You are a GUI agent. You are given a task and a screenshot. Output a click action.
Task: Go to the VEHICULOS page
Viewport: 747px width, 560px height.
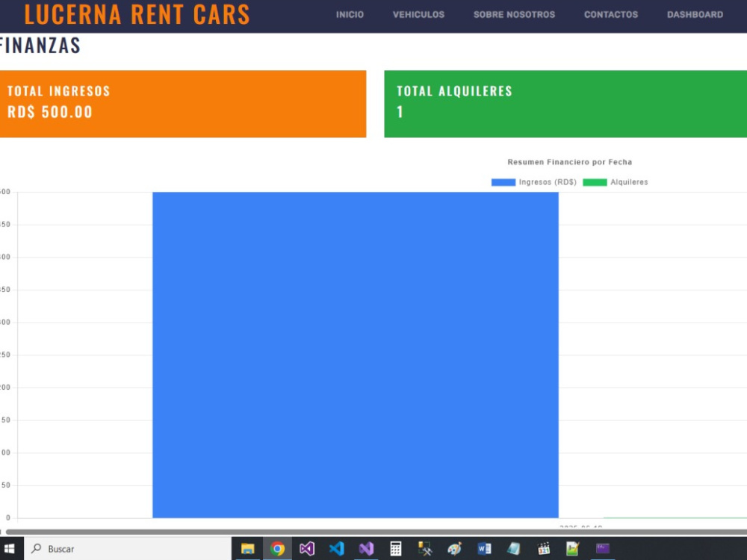418,15
